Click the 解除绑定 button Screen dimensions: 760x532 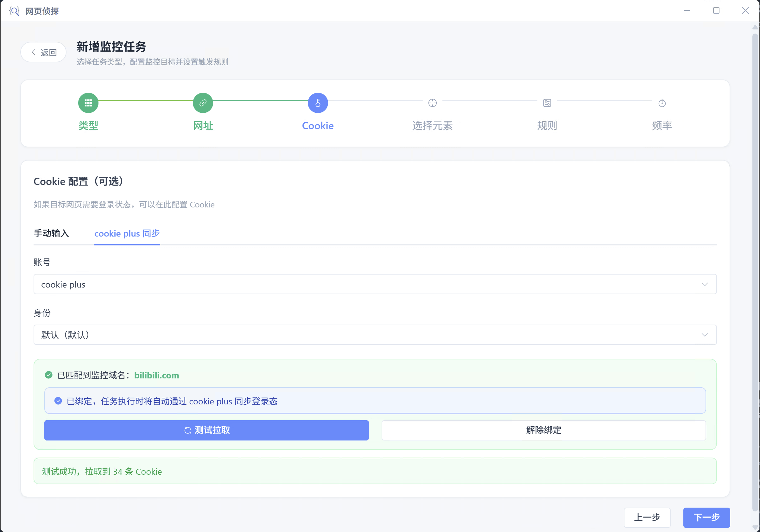point(544,430)
